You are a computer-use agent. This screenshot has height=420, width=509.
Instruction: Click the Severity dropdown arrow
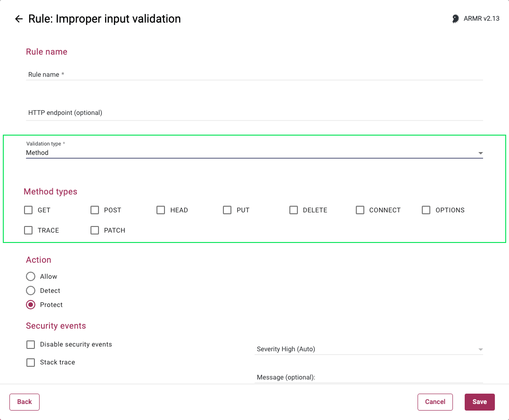click(x=480, y=350)
